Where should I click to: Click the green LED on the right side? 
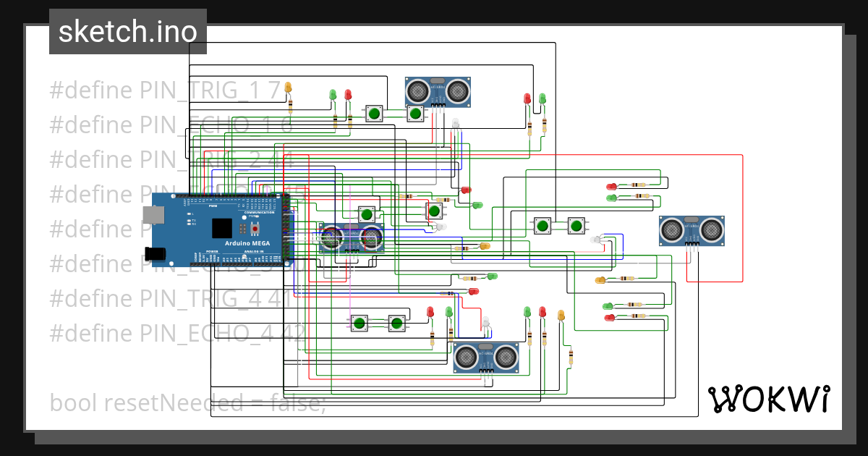[x=611, y=198]
